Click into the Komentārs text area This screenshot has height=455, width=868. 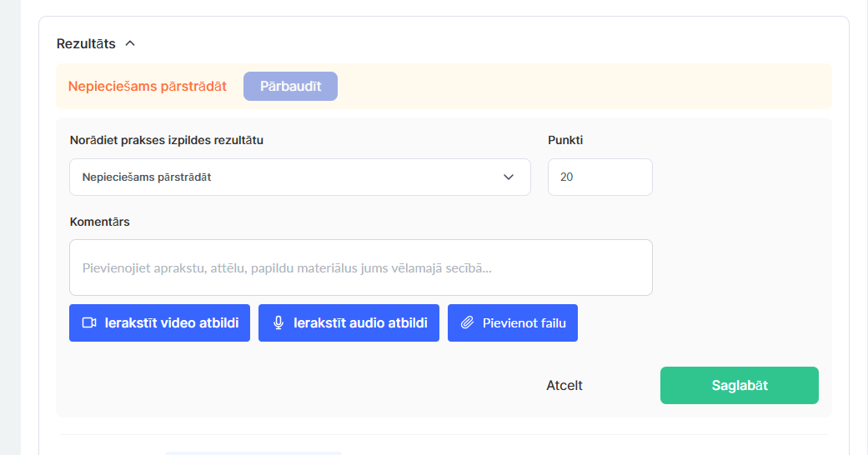pyautogui.click(x=360, y=267)
